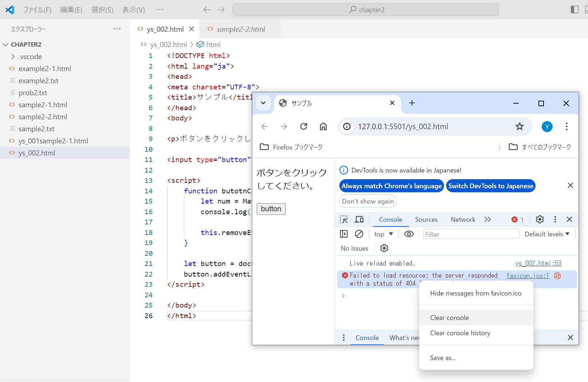
Task: Click the VS Code logo icon
Action: 10,9
